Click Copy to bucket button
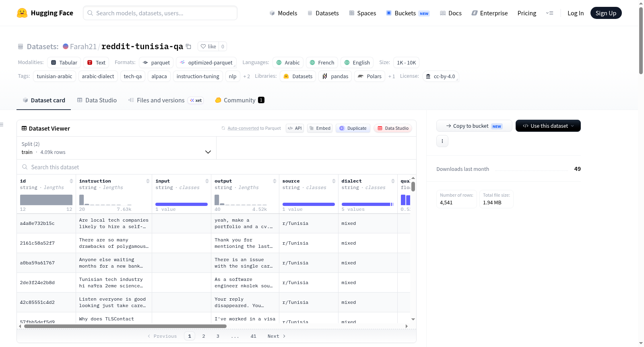This screenshot has width=644, height=347. point(474,126)
